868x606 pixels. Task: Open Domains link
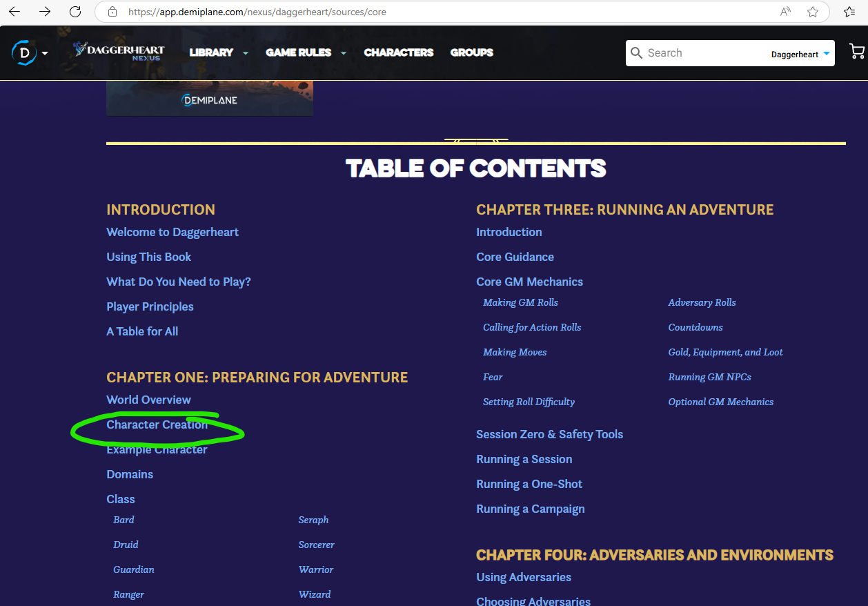130,474
